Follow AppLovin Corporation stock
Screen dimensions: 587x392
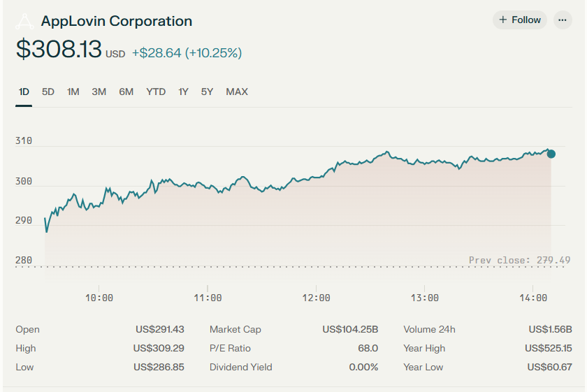(520, 20)
